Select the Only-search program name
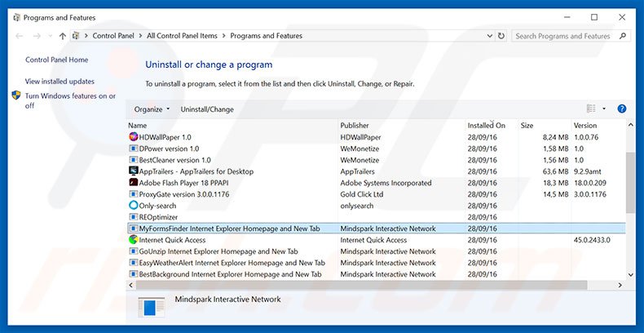Image resolution: width=644 pixels, height=333 pixels. pyautogui.click(x=157, y=206)
